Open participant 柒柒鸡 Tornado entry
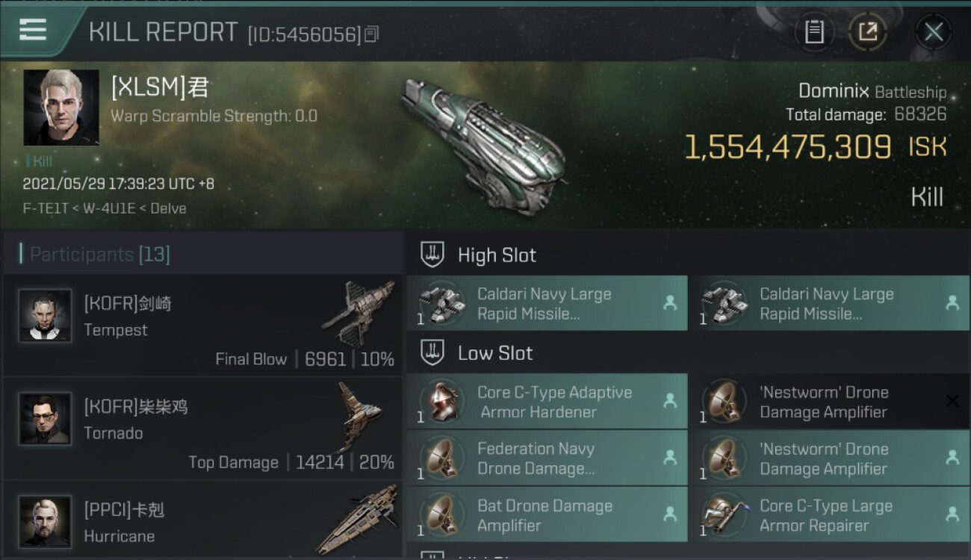Screen dimensions: 971x560 click(x=203, y=429)
